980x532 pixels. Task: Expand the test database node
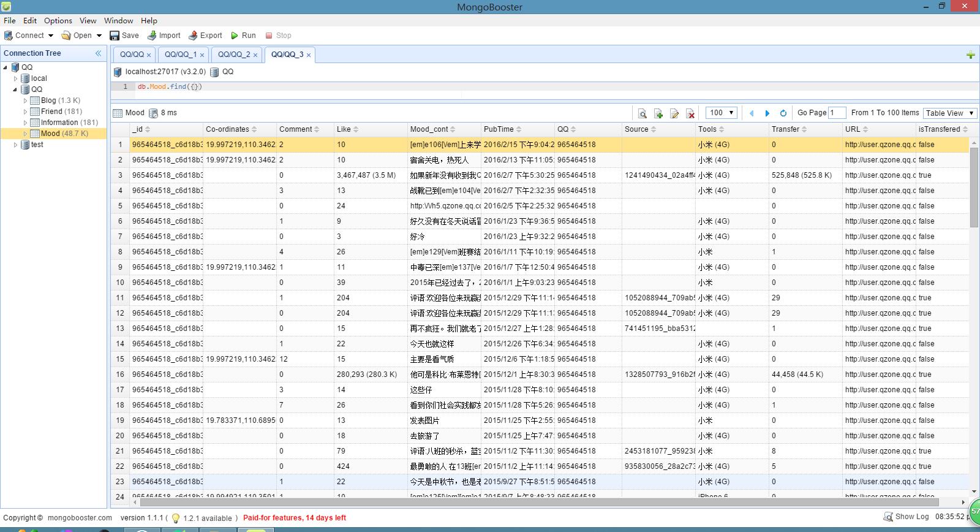click(15, 145)
